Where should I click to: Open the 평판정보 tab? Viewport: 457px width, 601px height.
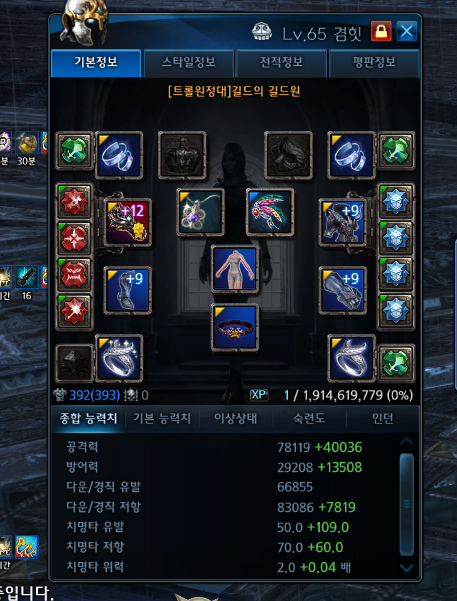pyautogui.click(x=374, y=62)
